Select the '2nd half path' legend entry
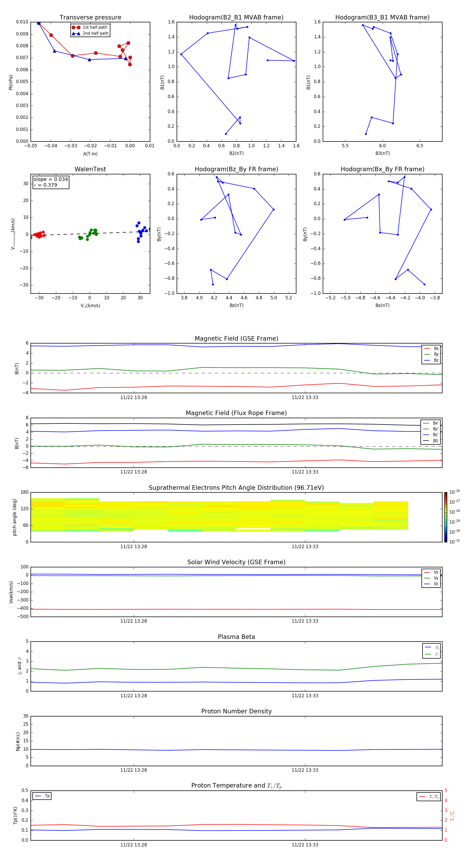This screenshot has height=868, width=473. click(x=90, y=33)
